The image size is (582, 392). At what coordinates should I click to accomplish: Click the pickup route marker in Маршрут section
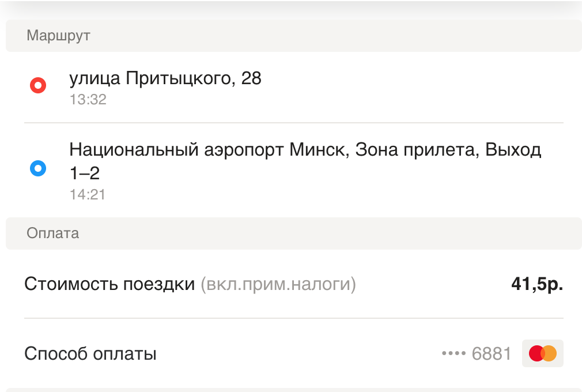(38, 85)
